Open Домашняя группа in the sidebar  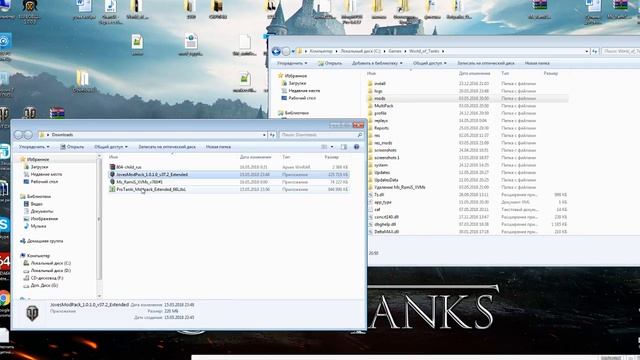[x=45, y=241]
